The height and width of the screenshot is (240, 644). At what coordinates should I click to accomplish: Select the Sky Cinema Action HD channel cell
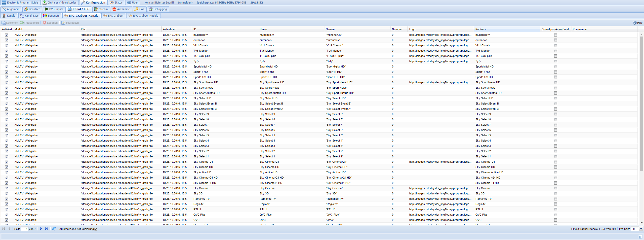pyautogui.click(x=507, y=172)
